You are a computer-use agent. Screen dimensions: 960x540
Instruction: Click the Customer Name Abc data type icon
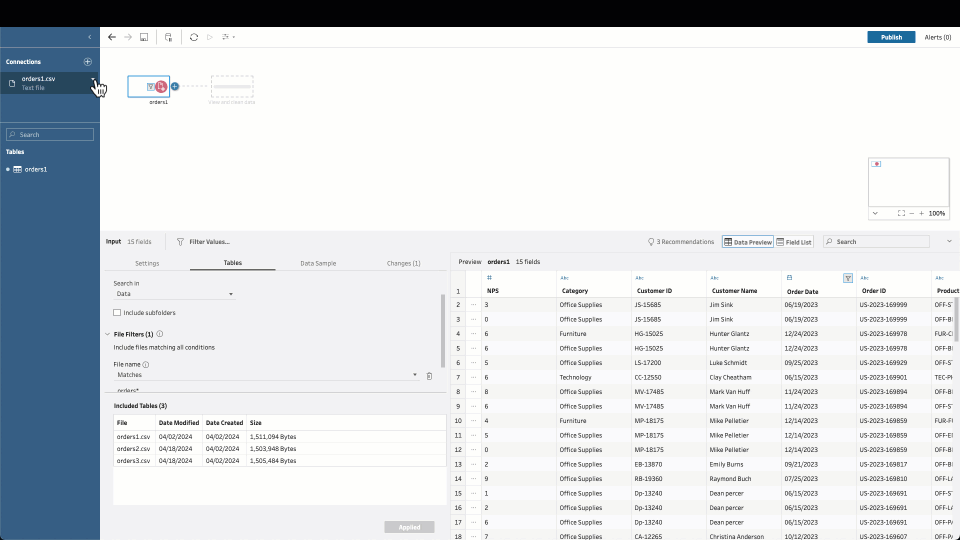(714, 278)
